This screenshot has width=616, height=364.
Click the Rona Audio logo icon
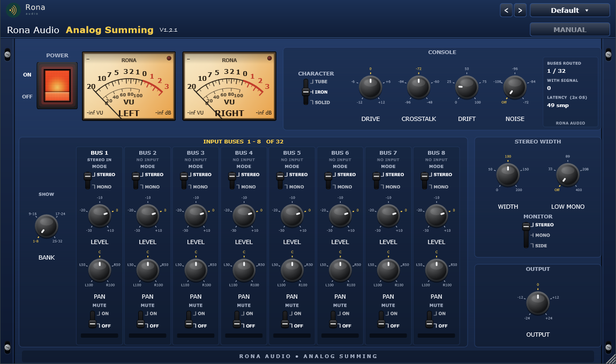13,10
